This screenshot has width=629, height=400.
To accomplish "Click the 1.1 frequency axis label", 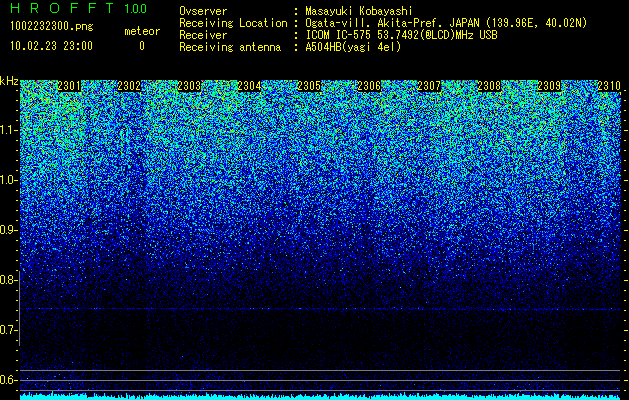I will tap(8, 130).
